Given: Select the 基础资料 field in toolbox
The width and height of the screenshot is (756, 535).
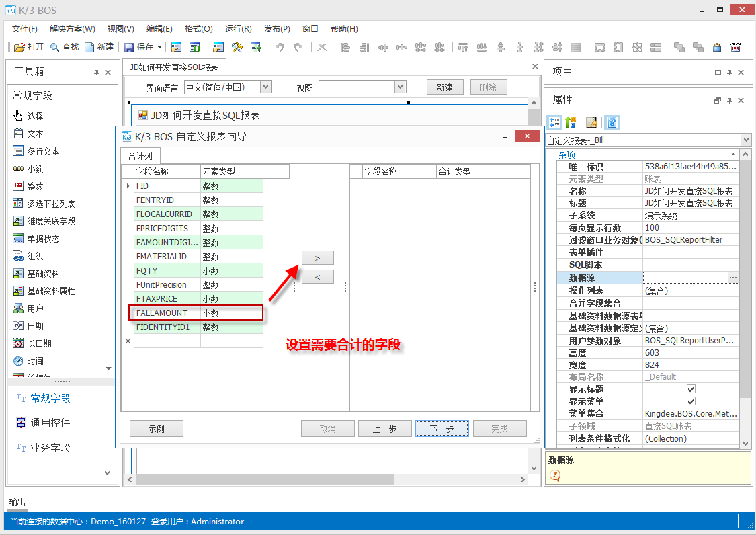Looking at the screenshot, I should (36, 274).
